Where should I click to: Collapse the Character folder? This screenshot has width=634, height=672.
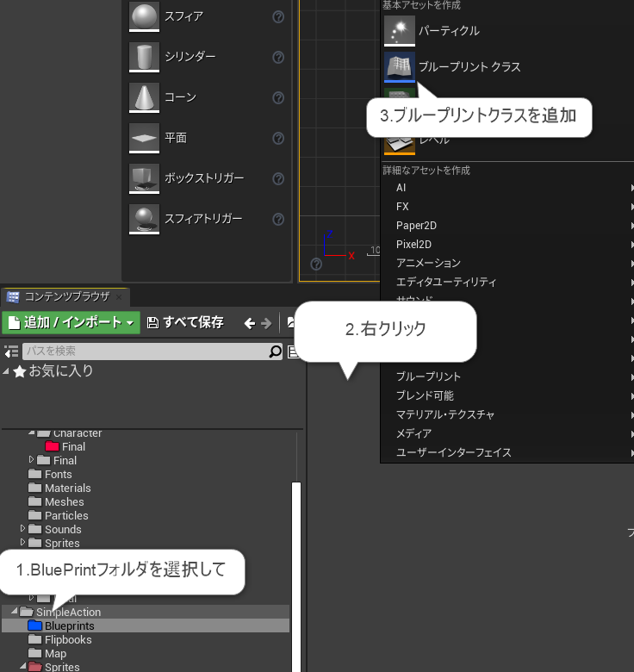32,432
